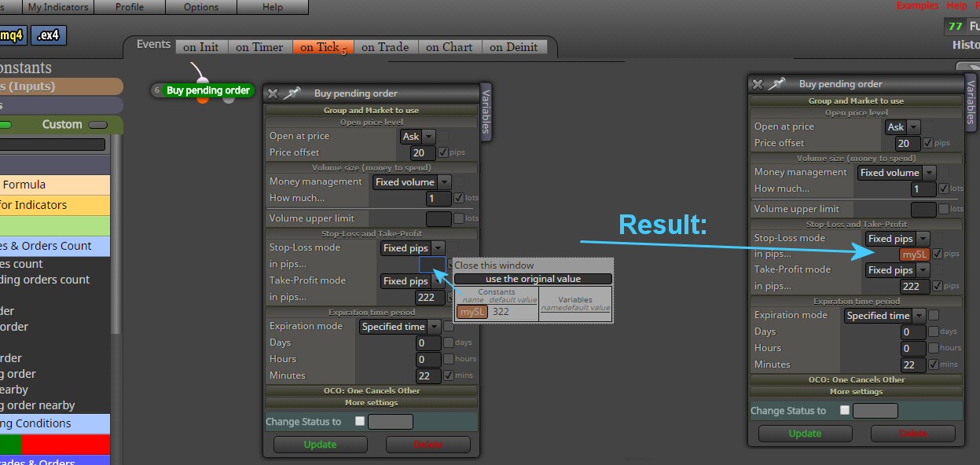Click Close this window in the popup

(x=494, y=265)
